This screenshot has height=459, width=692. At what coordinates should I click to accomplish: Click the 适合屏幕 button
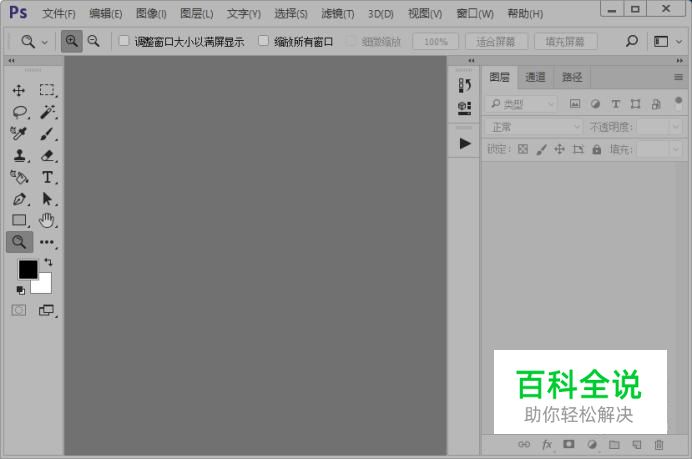coord(496,41)
